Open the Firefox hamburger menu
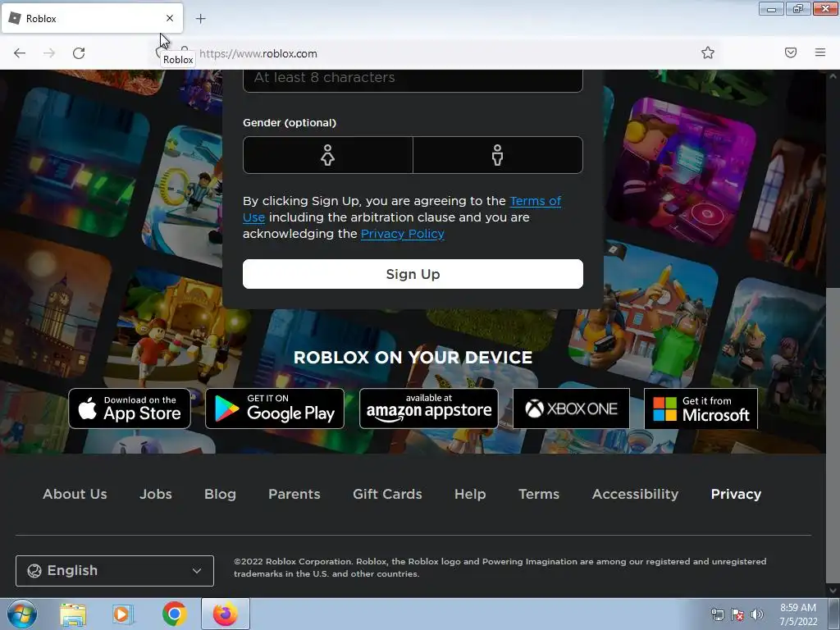 [820, 52]
